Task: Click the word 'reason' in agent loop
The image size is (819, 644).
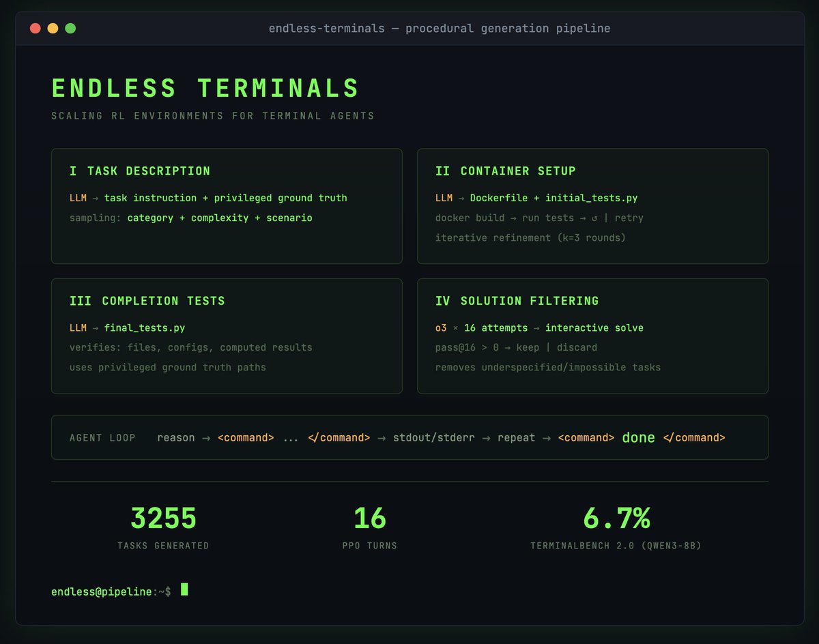Action: 176,437
